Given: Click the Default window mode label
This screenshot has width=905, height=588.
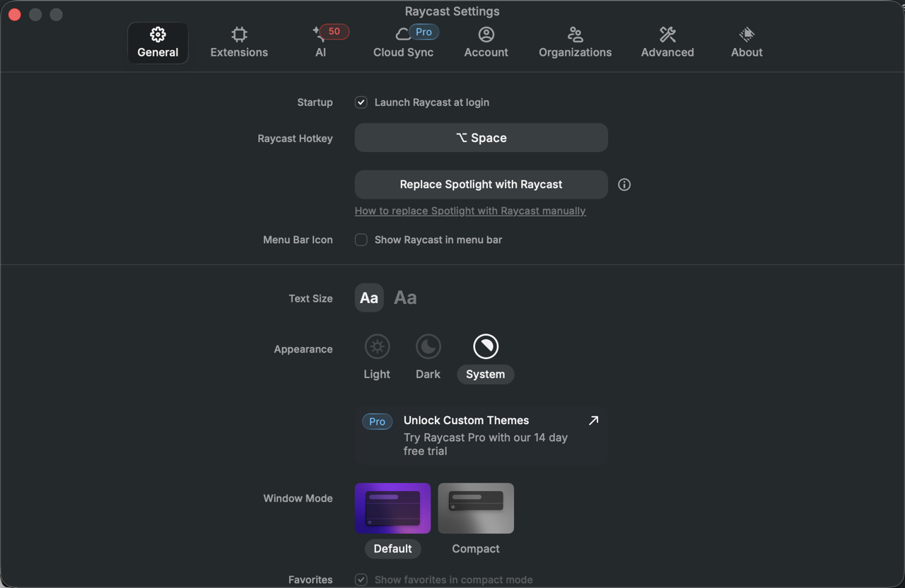Looking at the screenshot, I should point(392,548).
